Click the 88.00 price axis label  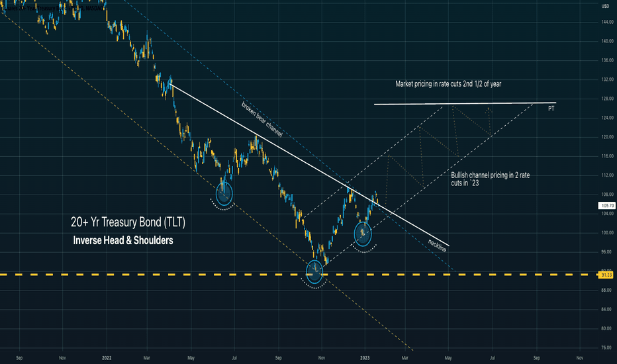tap(607, 291)
